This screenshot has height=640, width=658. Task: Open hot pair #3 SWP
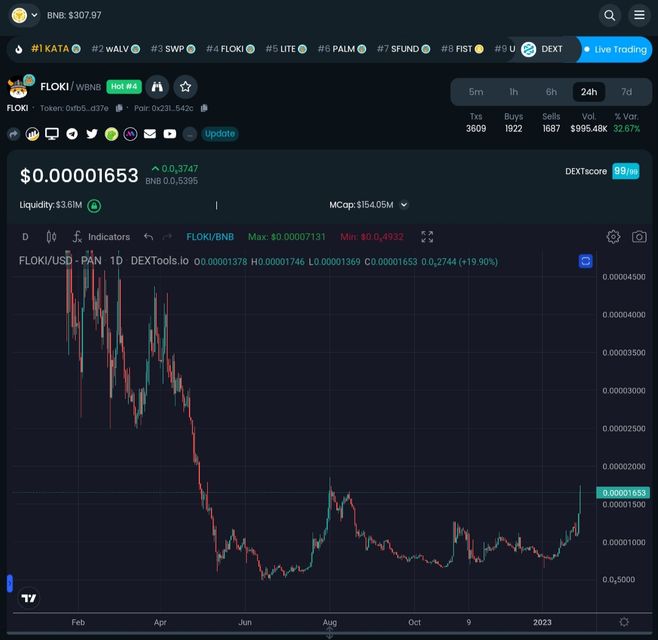173,49
